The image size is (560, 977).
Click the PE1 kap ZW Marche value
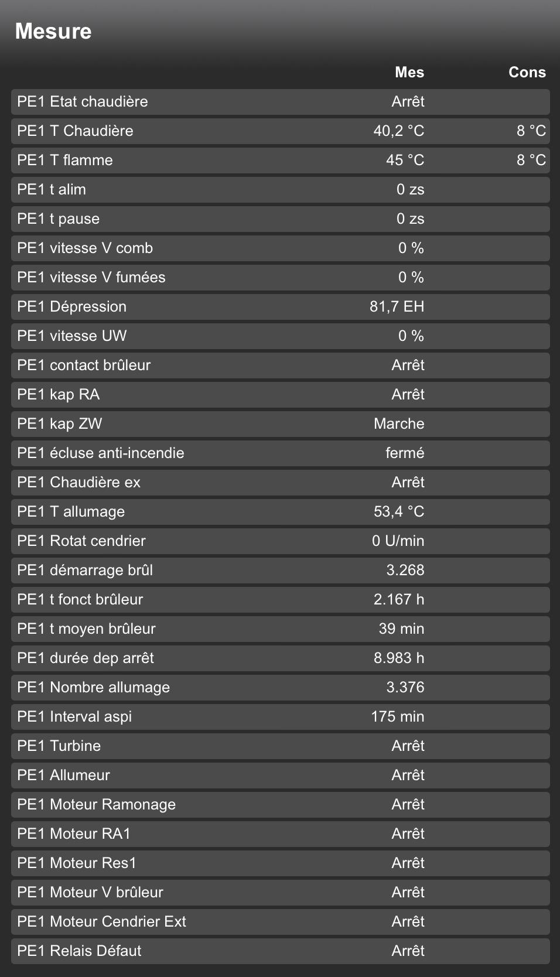[x=399, y=424]
